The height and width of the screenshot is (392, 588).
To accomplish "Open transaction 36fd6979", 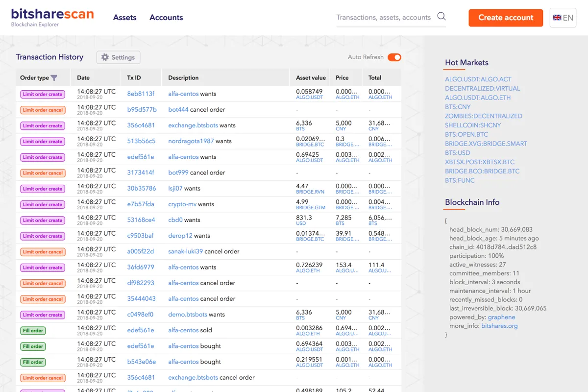I will pos(141,267).
